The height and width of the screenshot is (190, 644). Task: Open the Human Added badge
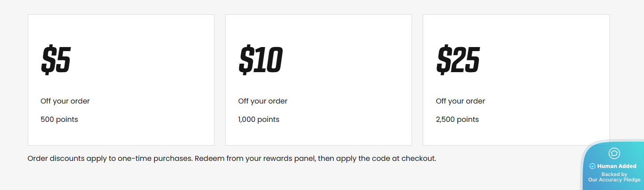613,165
